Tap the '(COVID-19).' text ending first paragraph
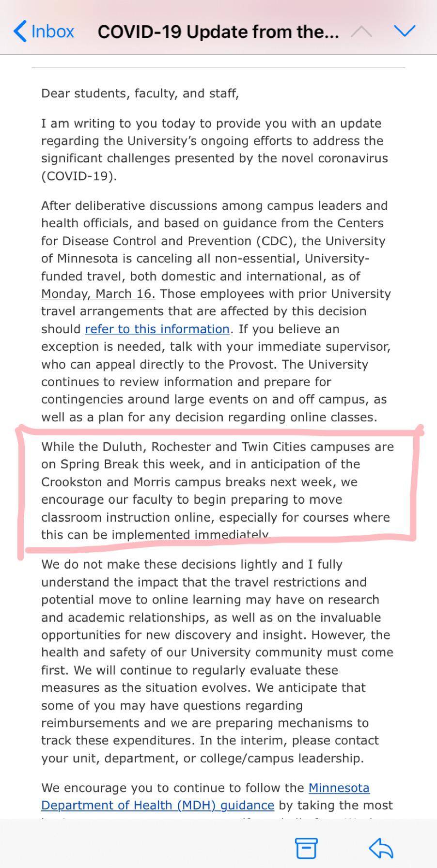Viewport: 437px width, 868px height. coord(79,176)
